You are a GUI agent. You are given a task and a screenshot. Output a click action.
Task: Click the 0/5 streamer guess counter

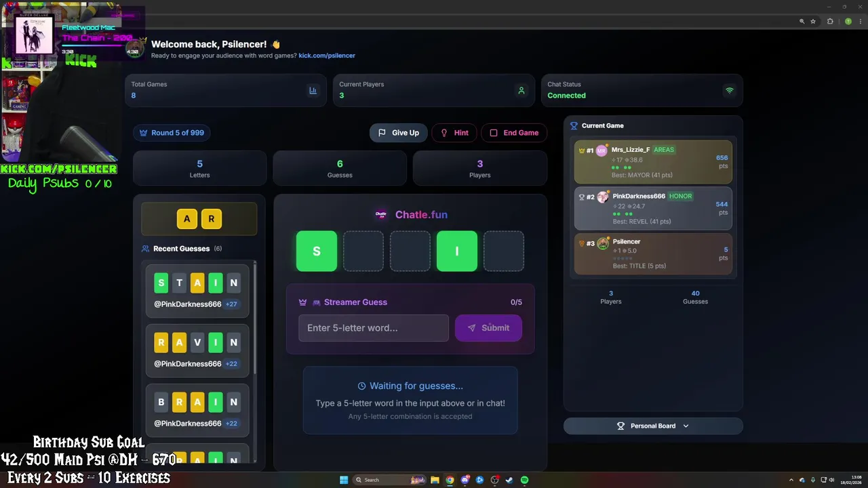(x=516, y=302)
